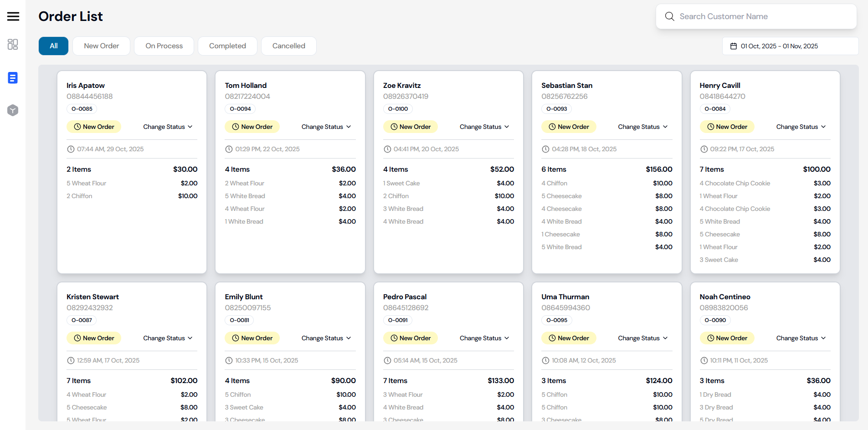Switch to the Cancelled filter

tap(288, 46)
